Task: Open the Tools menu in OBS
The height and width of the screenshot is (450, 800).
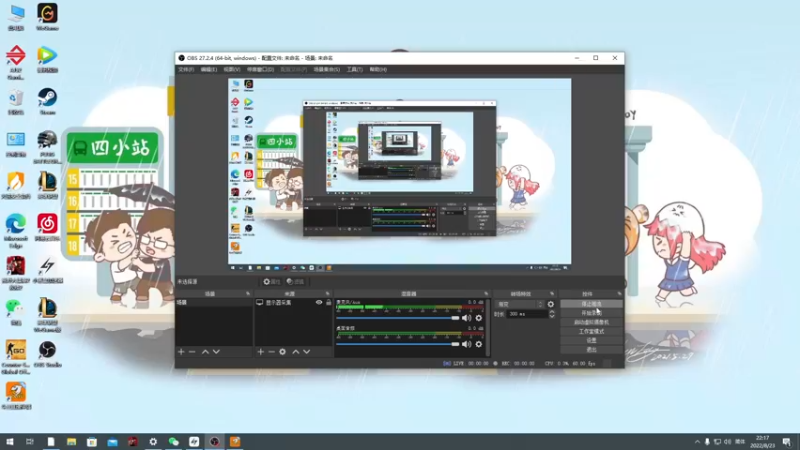Action: click(x=354, y=69)
